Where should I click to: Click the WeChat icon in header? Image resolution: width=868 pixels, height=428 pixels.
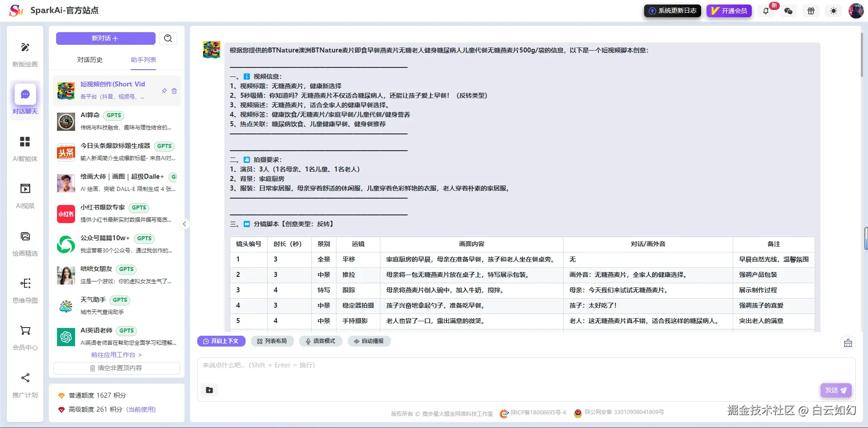(788, 11)
